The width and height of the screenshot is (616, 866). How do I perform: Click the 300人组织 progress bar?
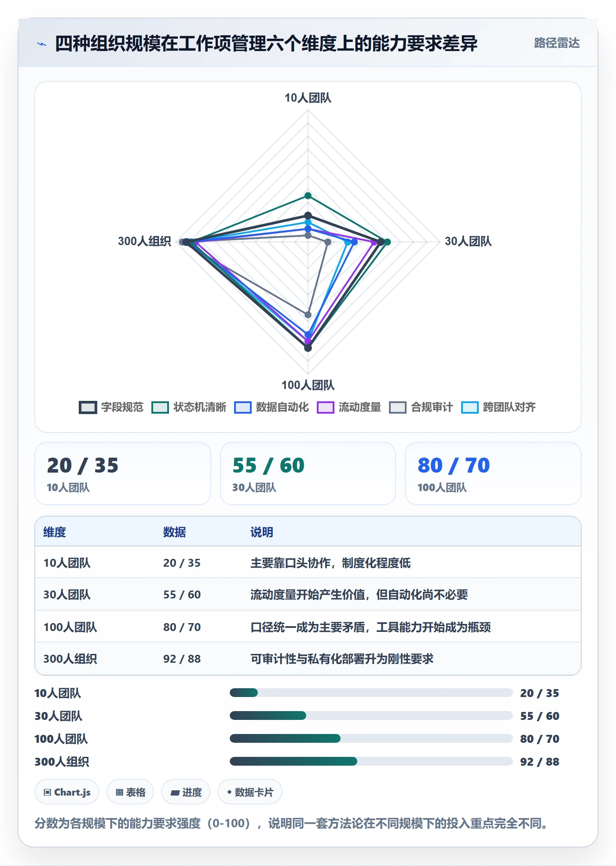(x=371, y=762)
